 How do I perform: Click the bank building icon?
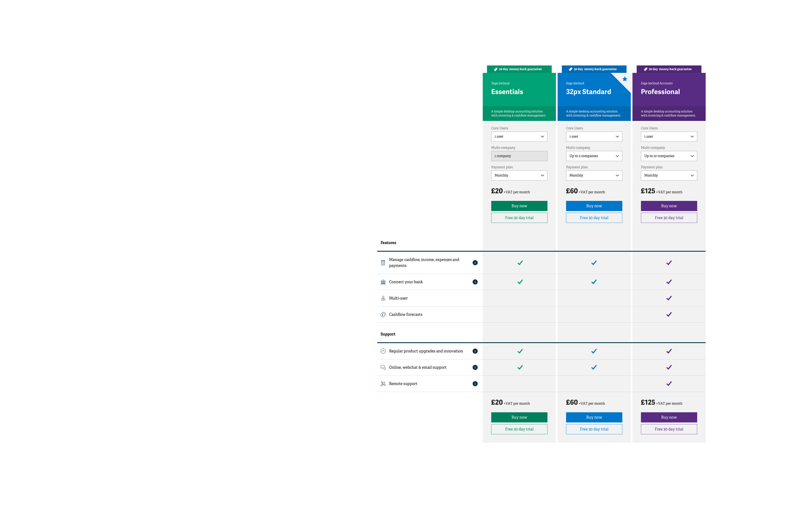coord(383,282)
